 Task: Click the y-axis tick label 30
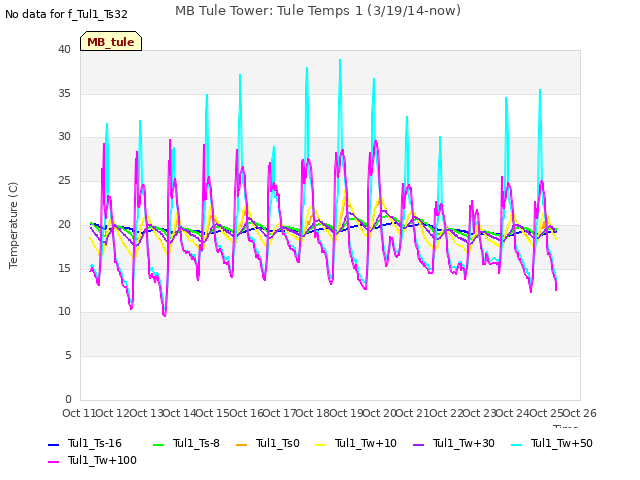pos(64,137)
